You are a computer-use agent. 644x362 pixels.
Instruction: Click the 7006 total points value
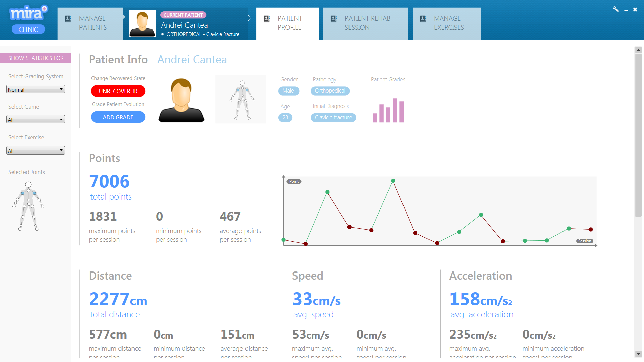tap(109, 181)
